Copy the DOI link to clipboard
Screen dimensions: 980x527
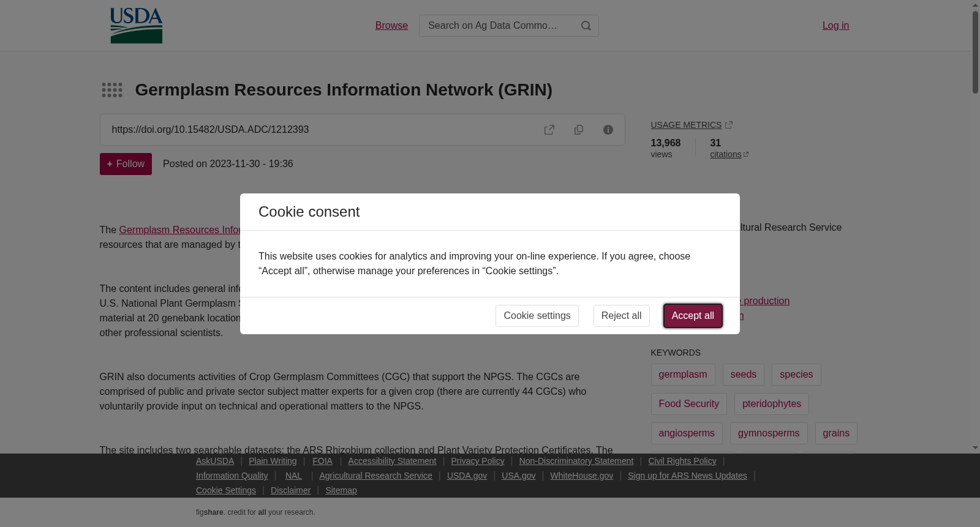(x=579, y=130)
